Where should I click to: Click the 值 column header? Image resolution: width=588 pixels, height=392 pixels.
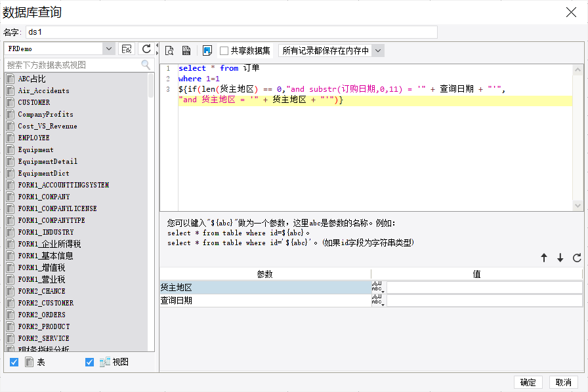point(476,274)
